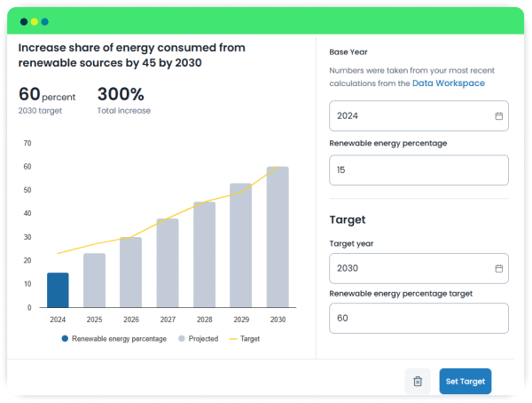Click the 2030 x-axis label
The height and width of the screenshot is (403, 532).
278,320
